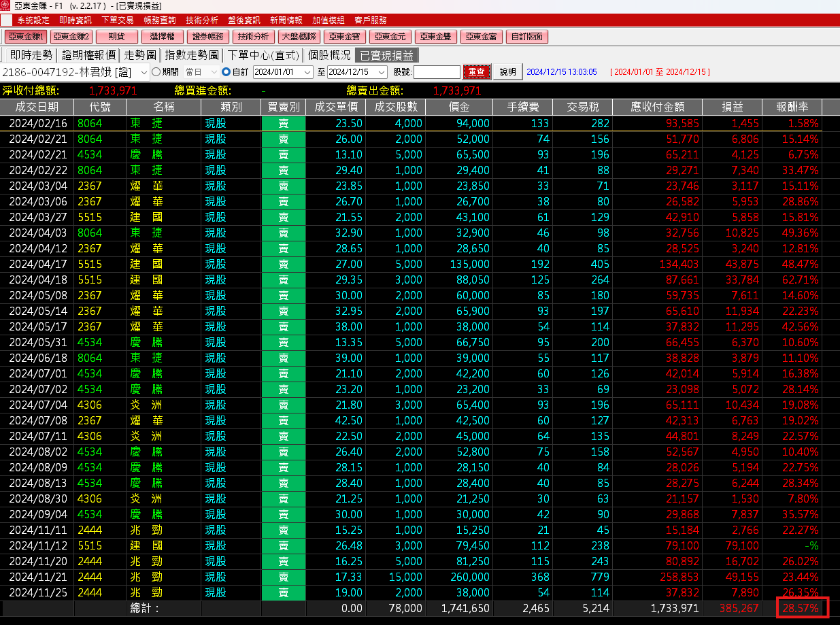
Task: Click the white square icon left of 系統設定
Action: (6, 20)
